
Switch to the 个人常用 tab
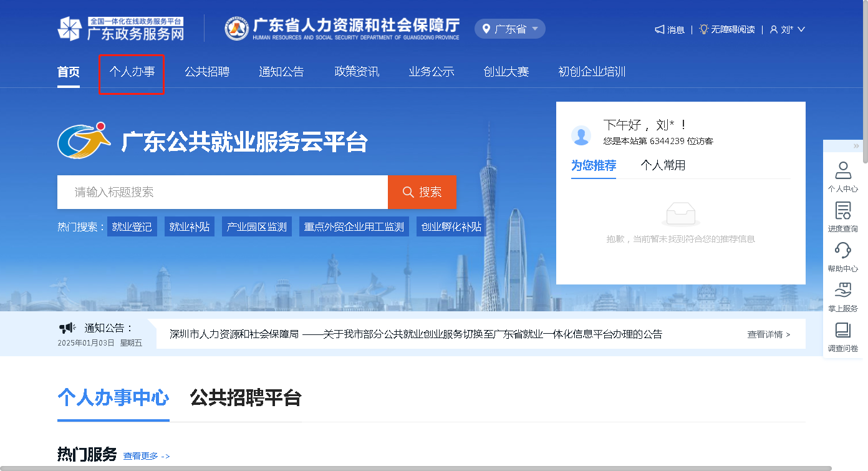pyautogui.click(x=663, y=165)
